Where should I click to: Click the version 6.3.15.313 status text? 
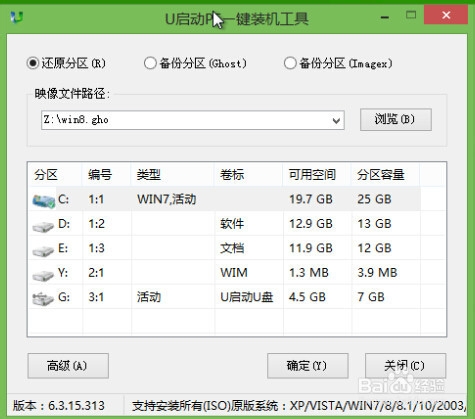[59, 406]
